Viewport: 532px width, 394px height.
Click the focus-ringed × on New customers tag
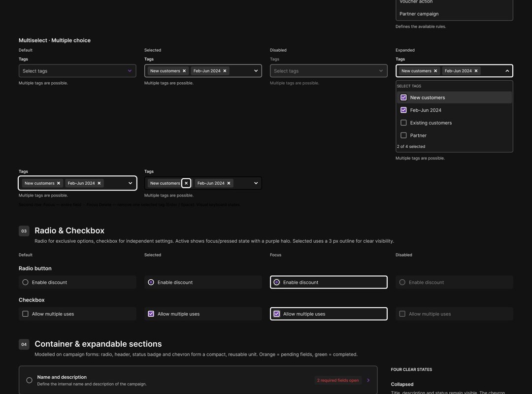(x=186, y=183)
